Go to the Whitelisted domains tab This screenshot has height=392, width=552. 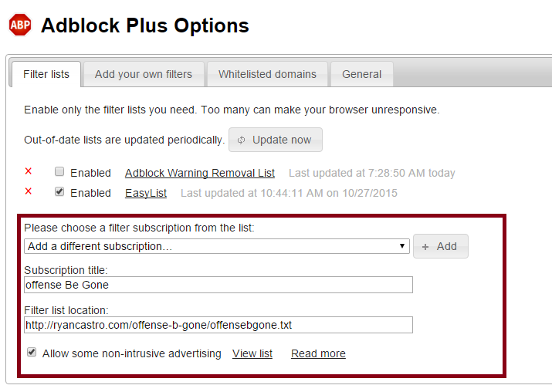pos(267,74)
